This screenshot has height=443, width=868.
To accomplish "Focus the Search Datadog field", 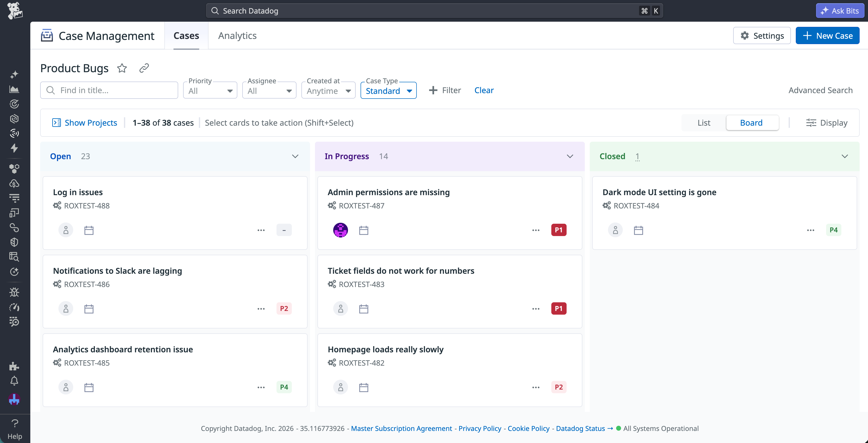I will pos(434,11).
